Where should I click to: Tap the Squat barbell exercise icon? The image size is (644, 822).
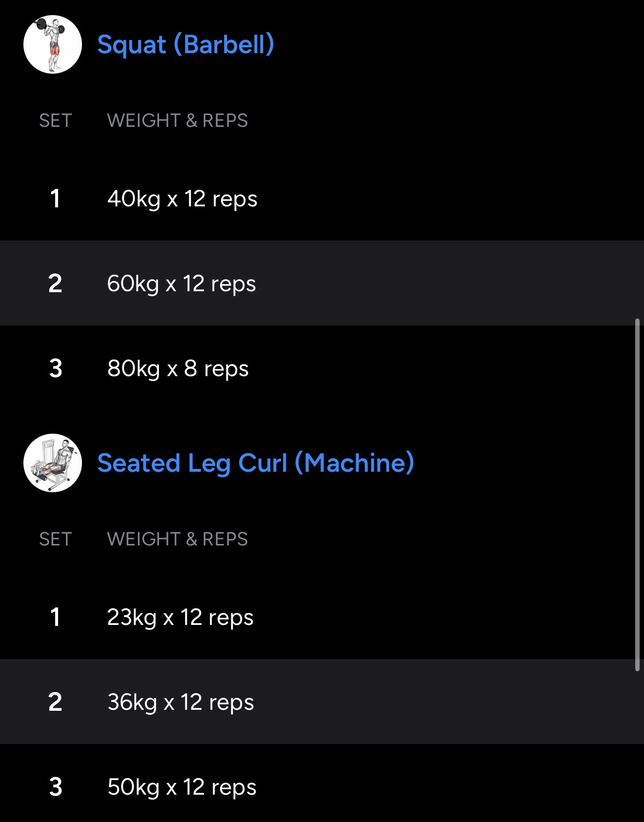tap(53, 44)
